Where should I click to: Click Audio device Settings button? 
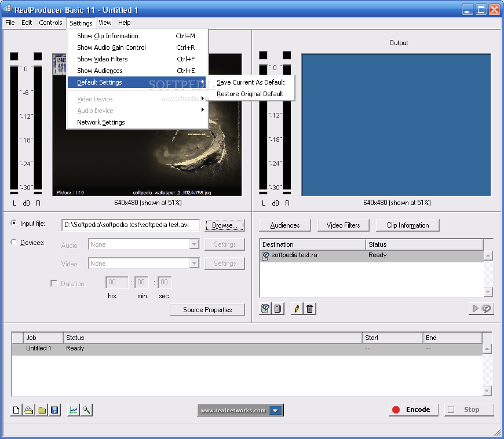coord(225,244)
